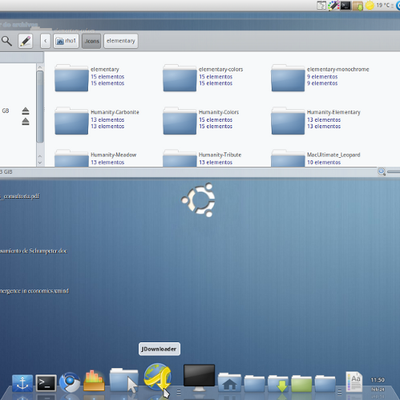
Task: Open the elementary-colors folder
Action: click(180, 79)
